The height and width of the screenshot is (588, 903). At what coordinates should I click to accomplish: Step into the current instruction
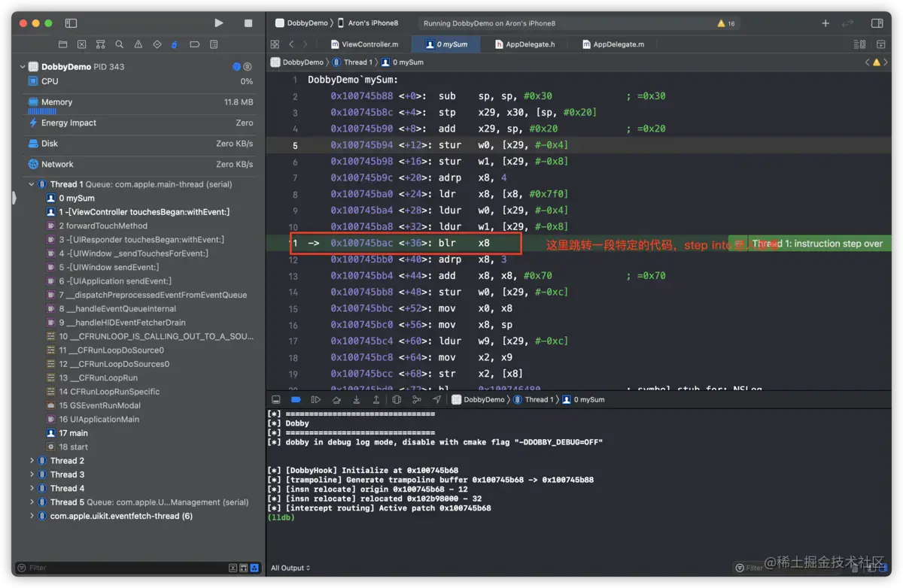click(356, 400)
